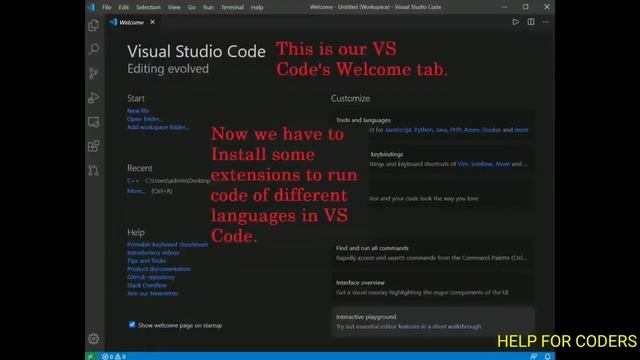Click the PHP language support link
The image size is (640, 360).
coord(456,130)
